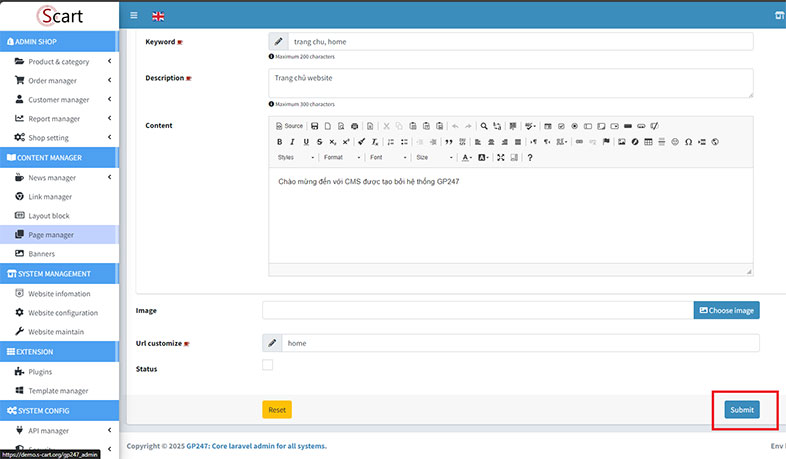Viewport: 786px width, 459px height.
Task: Open Banners in the sidebar
Action: click(x=42, y=254)
